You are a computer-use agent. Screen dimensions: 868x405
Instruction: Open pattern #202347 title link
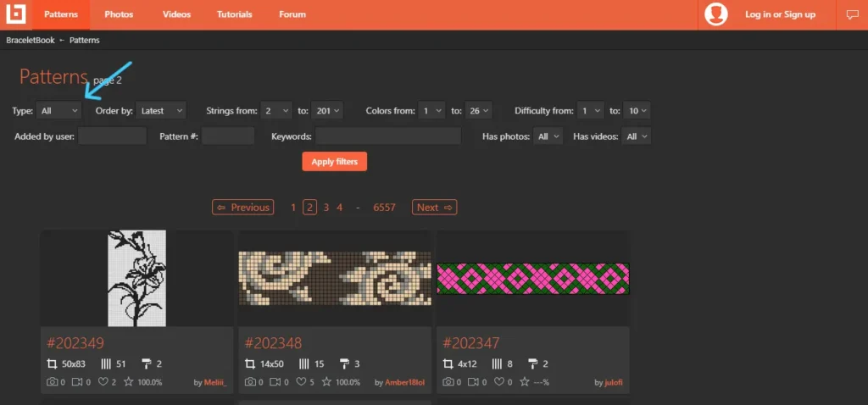471,343
